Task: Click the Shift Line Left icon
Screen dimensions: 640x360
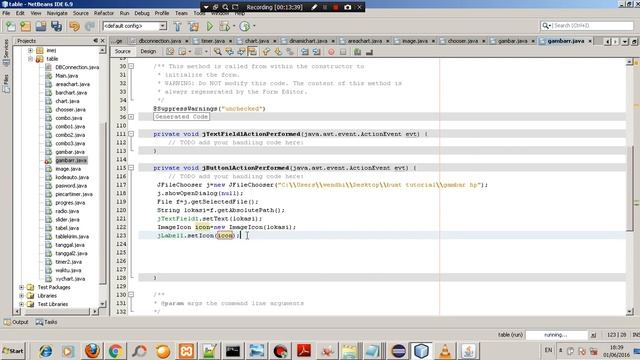Action: (304, 52)
